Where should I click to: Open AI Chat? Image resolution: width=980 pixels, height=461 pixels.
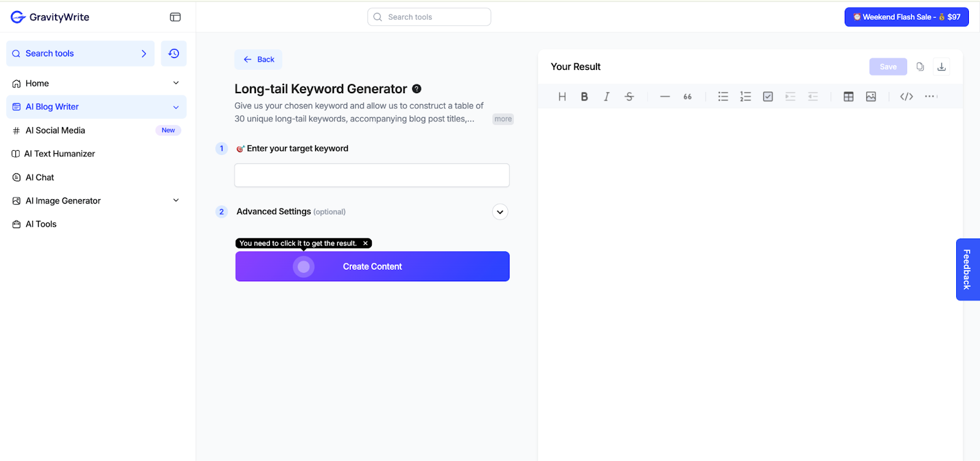pos(40,177)
